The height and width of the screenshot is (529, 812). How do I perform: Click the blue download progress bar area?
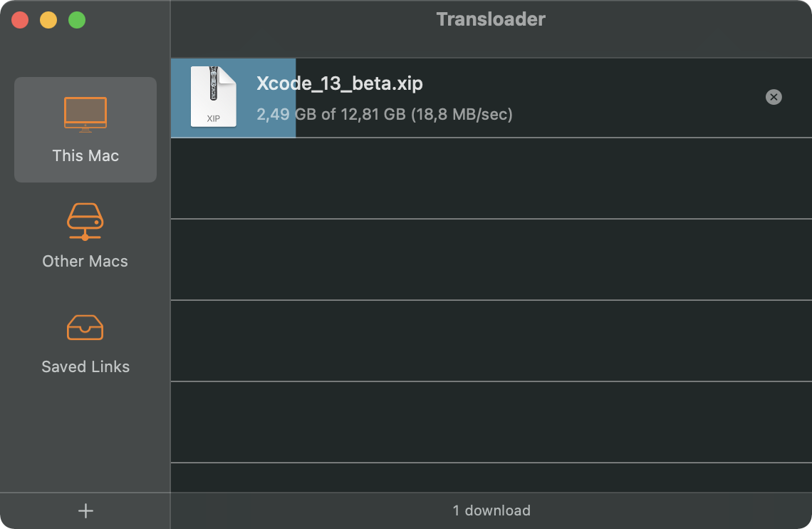(x=271, y=97)
